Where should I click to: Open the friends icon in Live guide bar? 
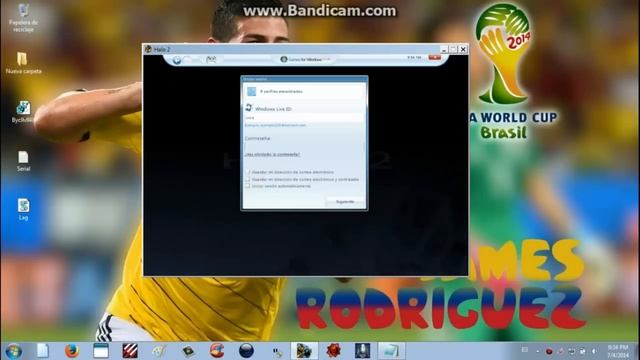coord(211,60)
